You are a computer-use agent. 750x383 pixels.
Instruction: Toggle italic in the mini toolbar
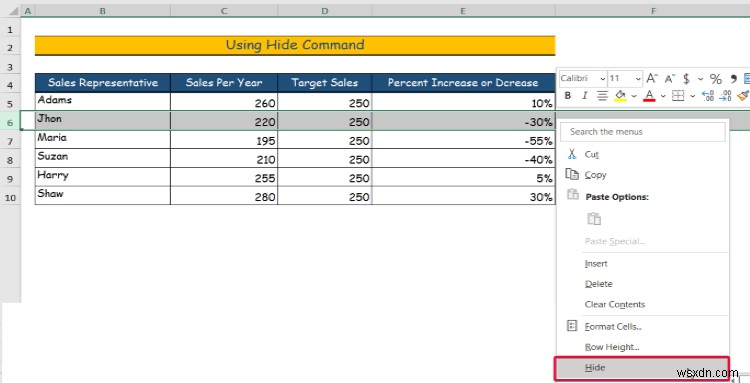tap(584, 96)
